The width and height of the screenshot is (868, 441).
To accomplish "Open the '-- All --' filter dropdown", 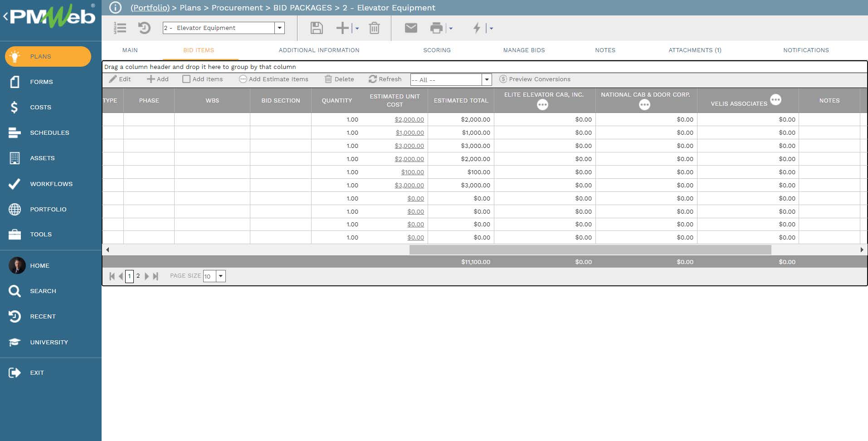I will (x=487, y=80).
